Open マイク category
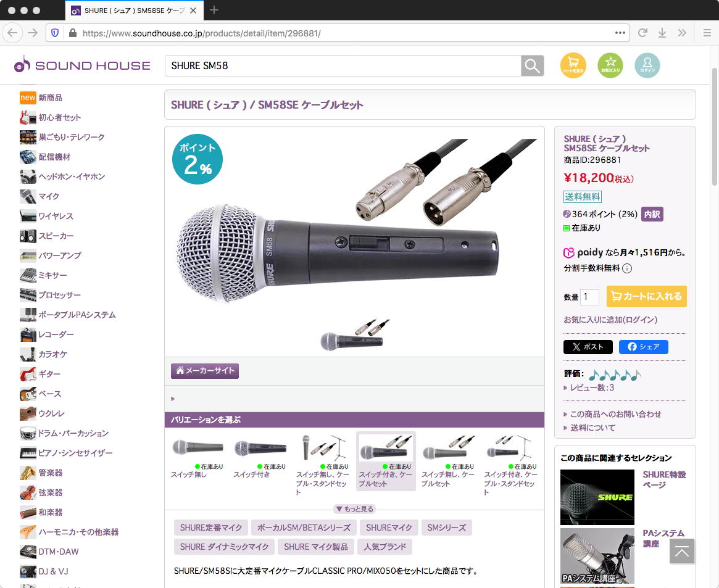The image size is (719, 588). pos(39,196)
